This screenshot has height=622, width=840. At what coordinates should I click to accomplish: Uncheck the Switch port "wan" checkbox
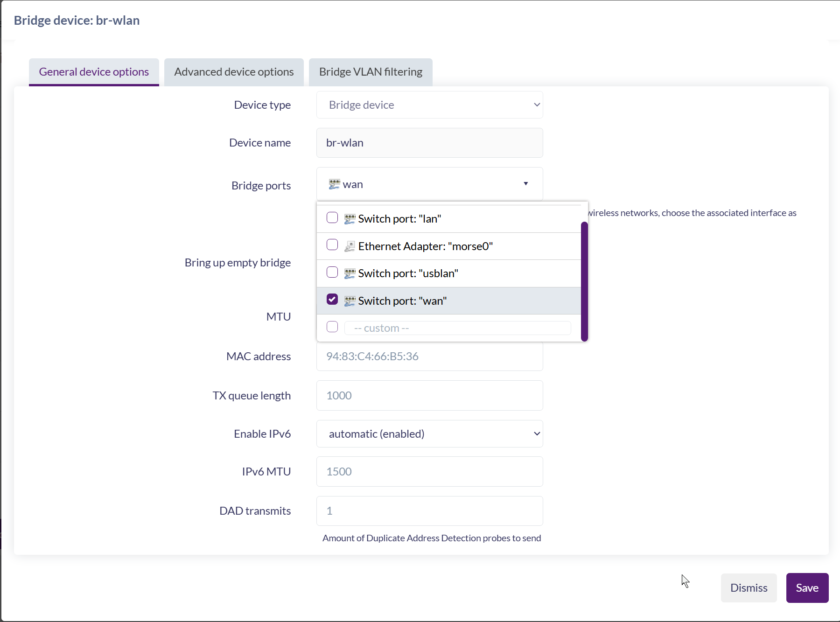[332, 300]
